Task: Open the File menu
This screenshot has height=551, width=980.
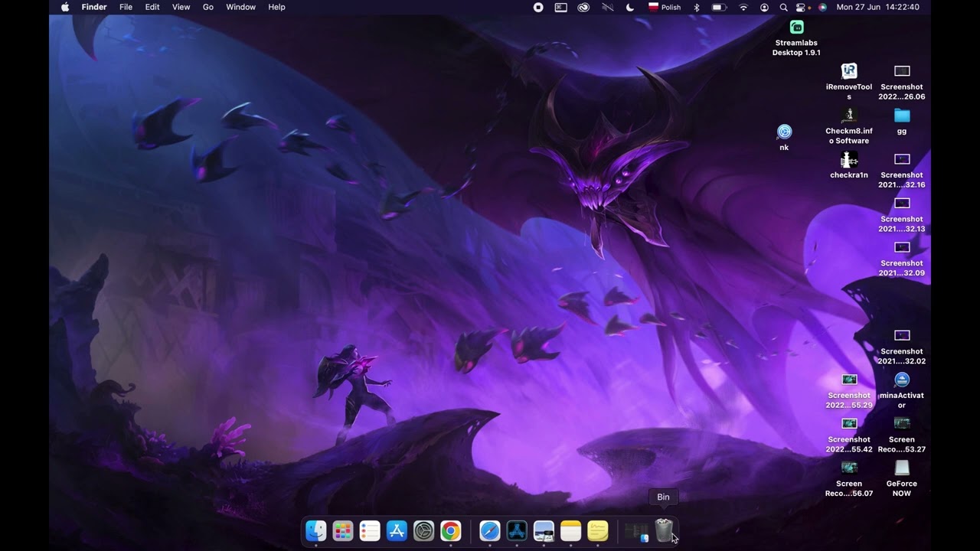Action: click(126, 7)
